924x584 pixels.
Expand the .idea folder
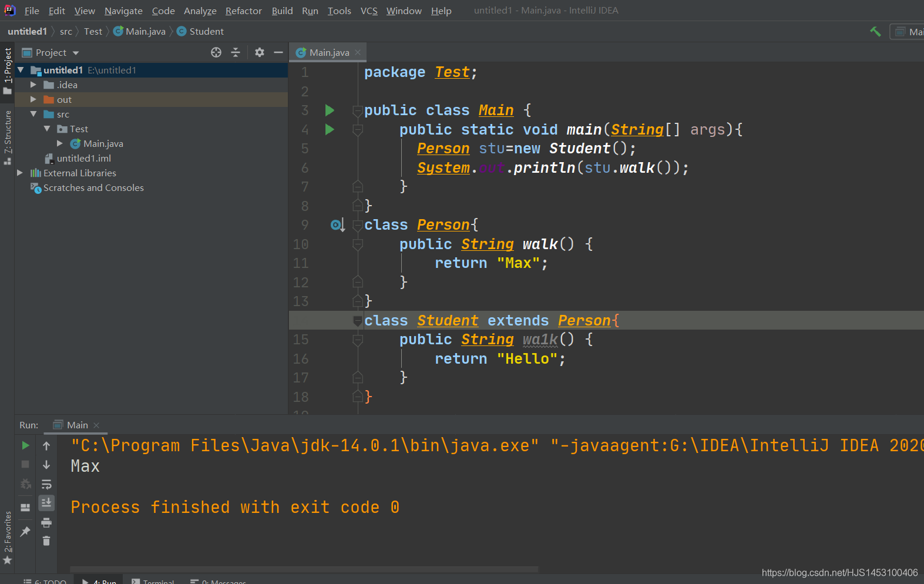33,85
